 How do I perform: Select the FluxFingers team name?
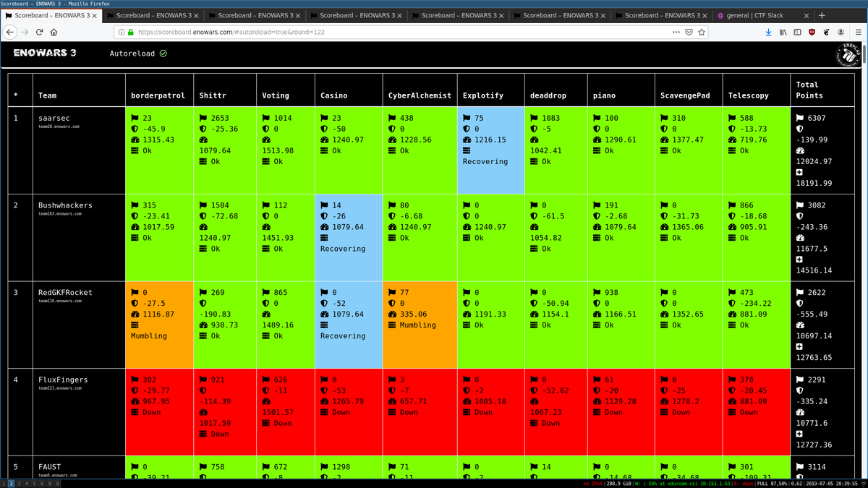click(x=63, y=380)
